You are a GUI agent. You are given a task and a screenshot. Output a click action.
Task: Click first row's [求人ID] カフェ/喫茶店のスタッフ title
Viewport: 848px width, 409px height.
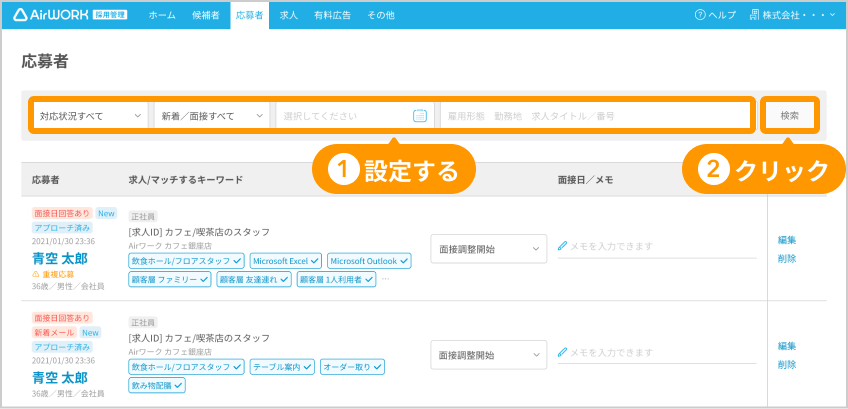[x=199, y=233]
